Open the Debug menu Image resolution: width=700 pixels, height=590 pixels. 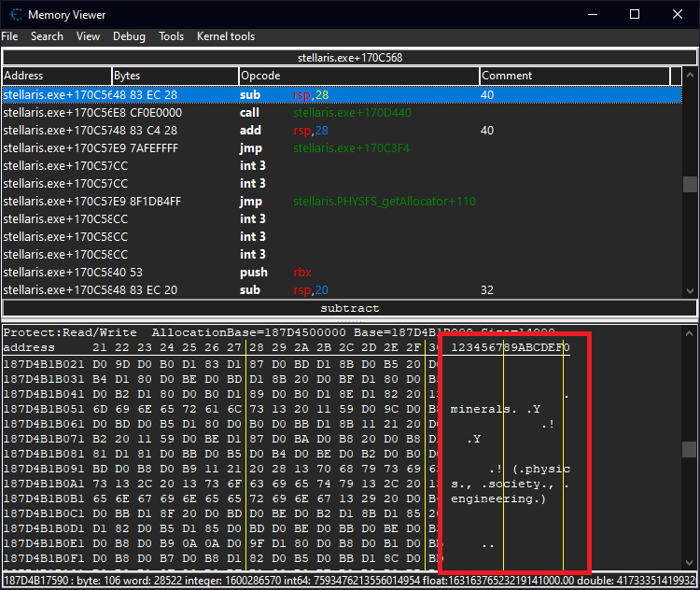pos(129,36)
